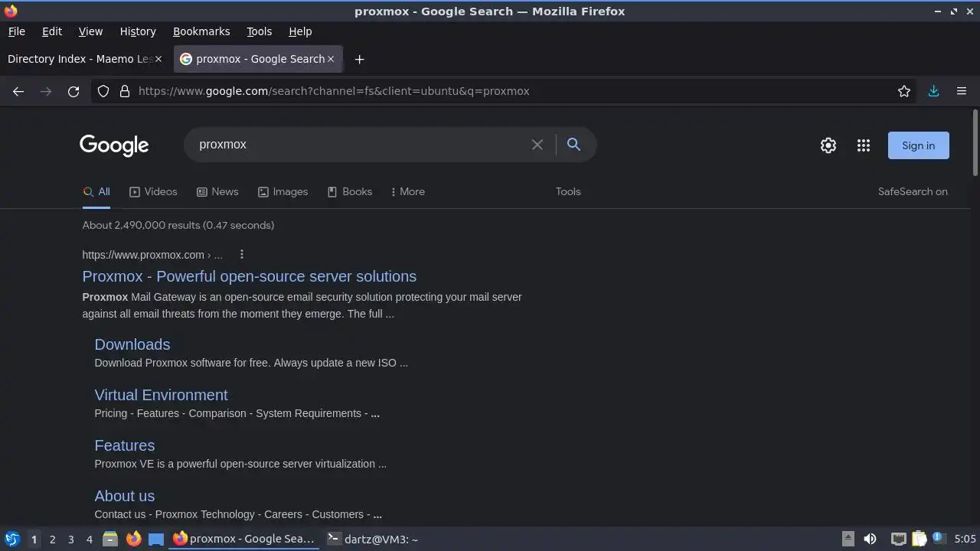The image size is (980, 551).
Task: Open the Tools menu in menu bar
Action: coord(259,31)
